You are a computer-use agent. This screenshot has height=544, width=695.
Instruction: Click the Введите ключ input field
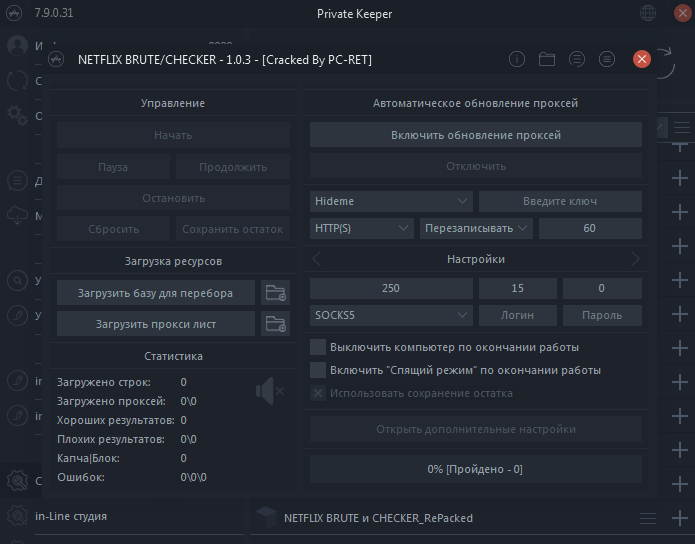click(560, 201)
